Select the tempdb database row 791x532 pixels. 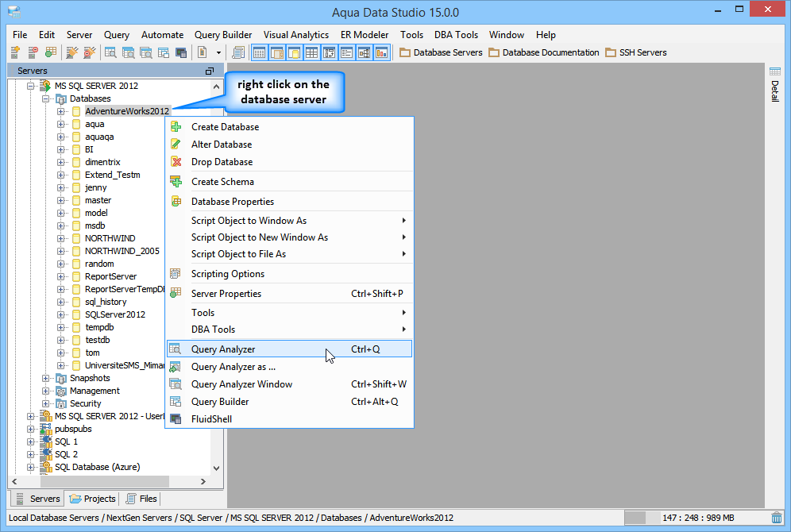(99, 327)
